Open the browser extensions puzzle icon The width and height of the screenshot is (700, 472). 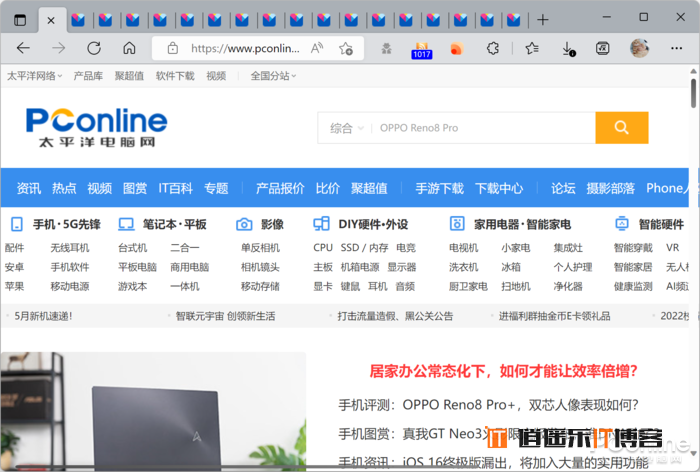(x=493, y=48)
